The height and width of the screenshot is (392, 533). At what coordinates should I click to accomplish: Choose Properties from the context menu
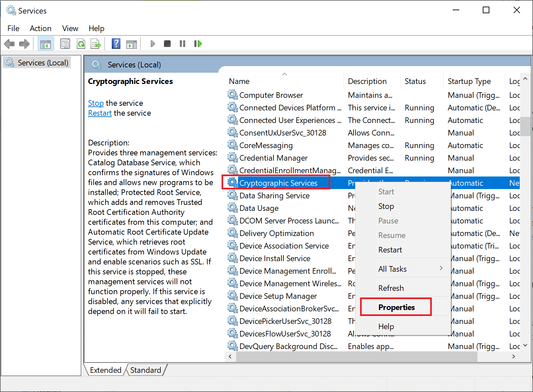[396, 307]
